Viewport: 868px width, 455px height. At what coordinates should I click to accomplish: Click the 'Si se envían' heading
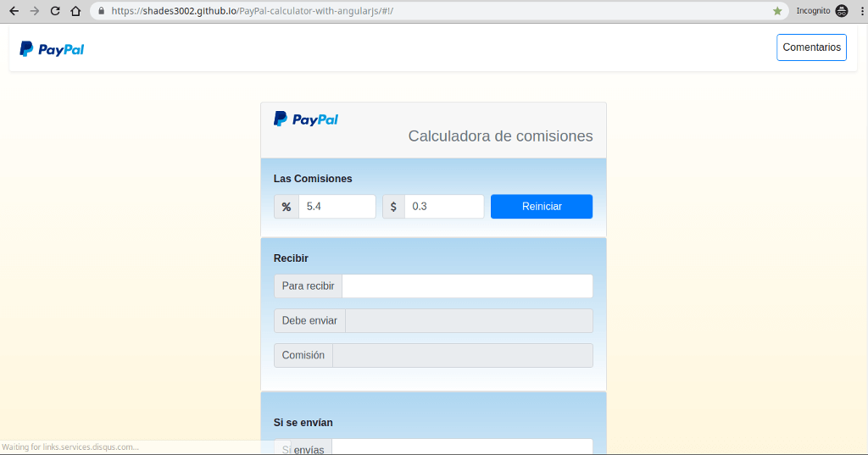303,423
